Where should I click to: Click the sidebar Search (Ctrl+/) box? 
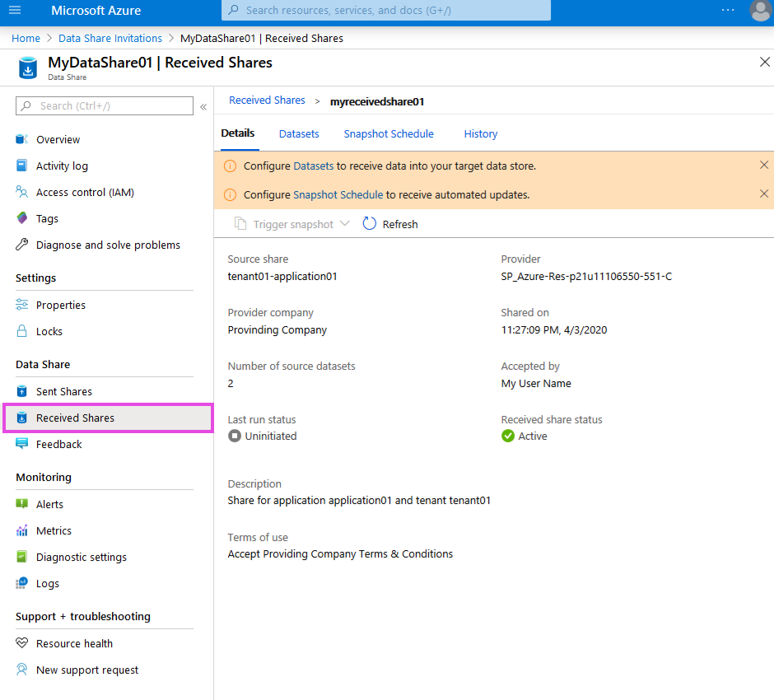pos(104,105)
